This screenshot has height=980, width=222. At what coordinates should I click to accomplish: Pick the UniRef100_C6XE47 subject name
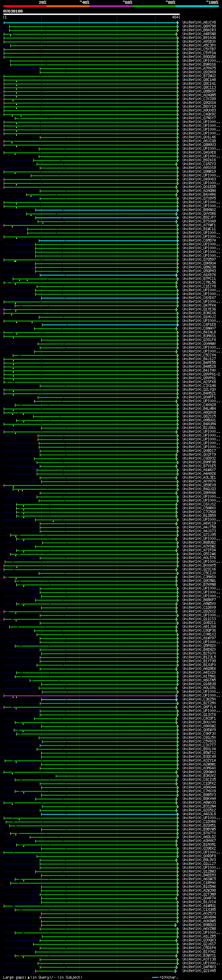coord(199,298)
